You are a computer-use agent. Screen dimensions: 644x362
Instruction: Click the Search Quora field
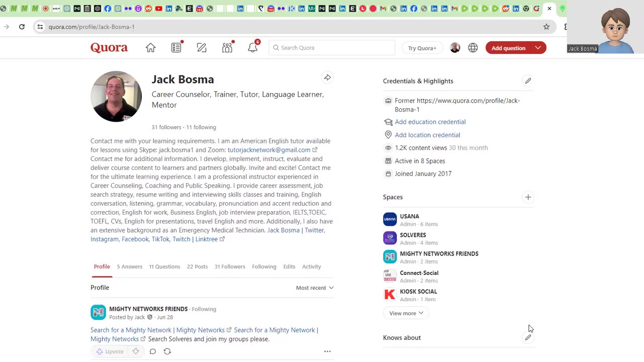click(332, 48)
